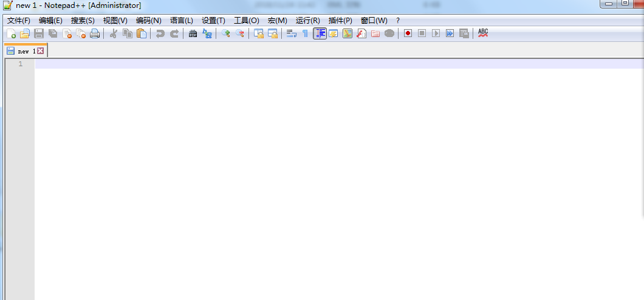The width and height of the screenshot is (644, 300).
Task: Toggle the indent guide button
Action: click(x=320, y=33)
